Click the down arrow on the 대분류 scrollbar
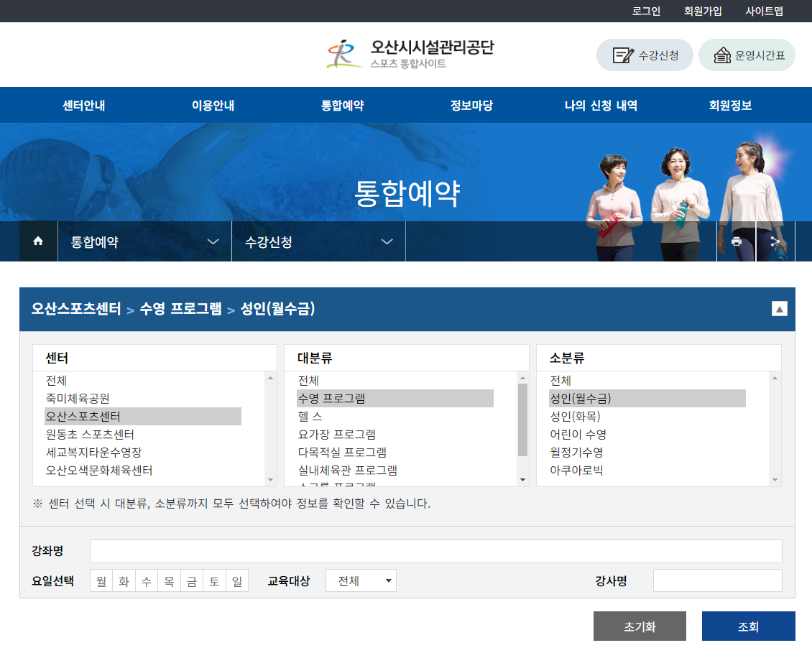812x653 pixels. (522, 480)
